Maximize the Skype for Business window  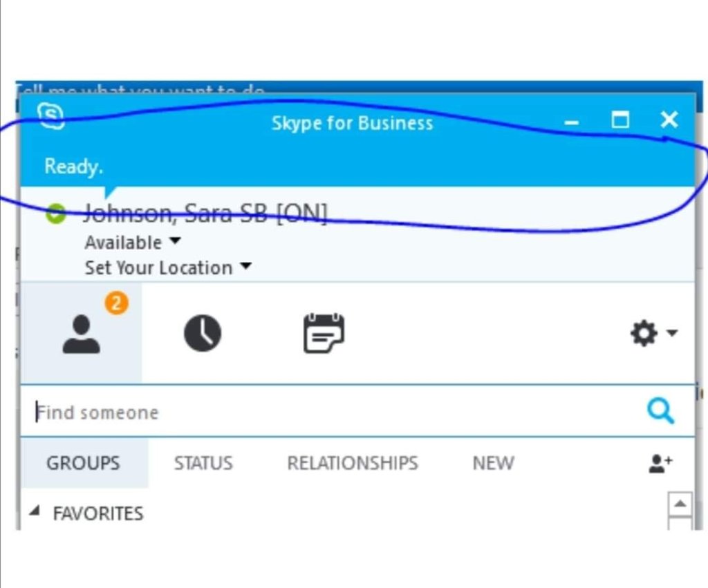[x=620, y=120]
